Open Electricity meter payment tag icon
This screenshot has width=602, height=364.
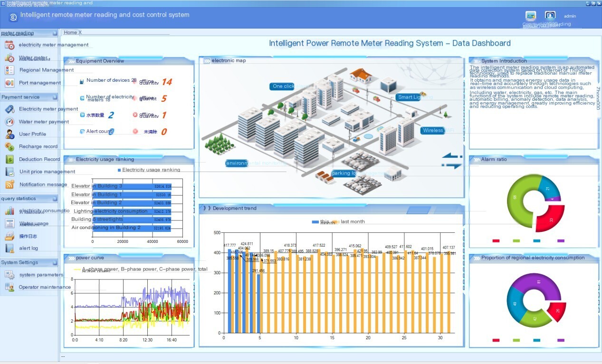point(10,109)
